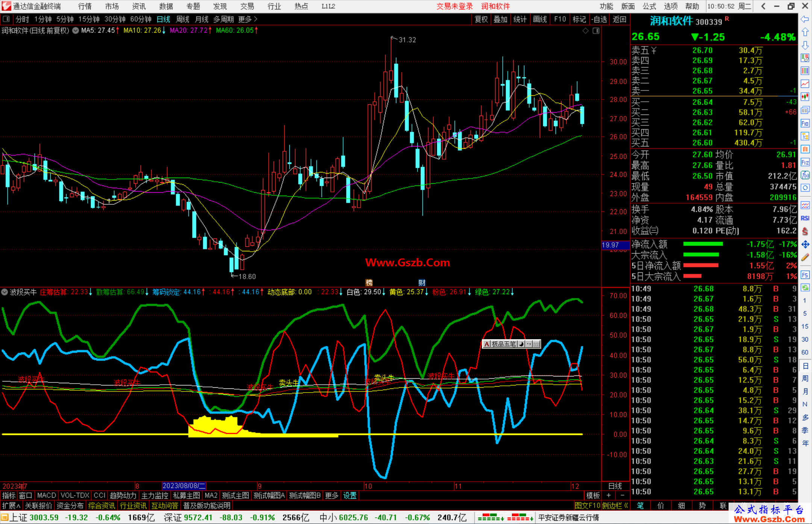This screenshot has height=524, width=812.
Task: Switch to the MACD indicator tab
Action: pos(47,495)
